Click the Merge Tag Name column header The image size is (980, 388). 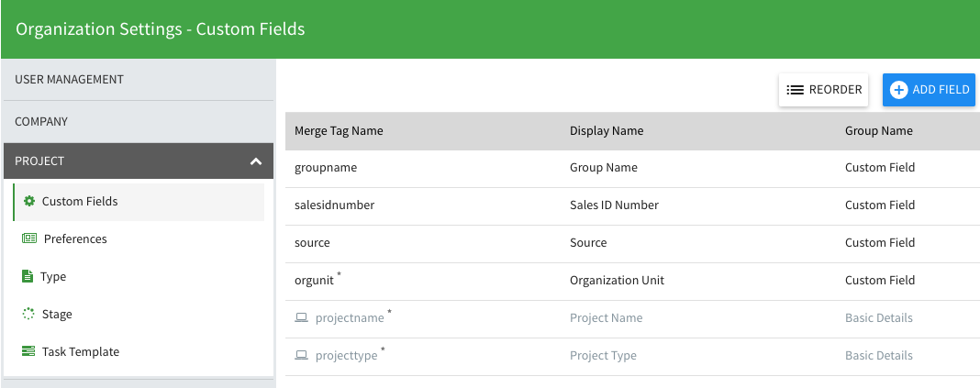point(339,131)
